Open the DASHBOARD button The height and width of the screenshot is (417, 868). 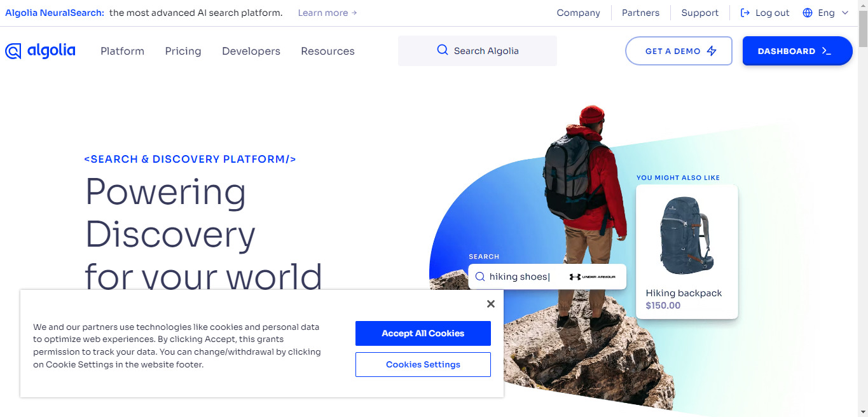click(x=797, y=51)
